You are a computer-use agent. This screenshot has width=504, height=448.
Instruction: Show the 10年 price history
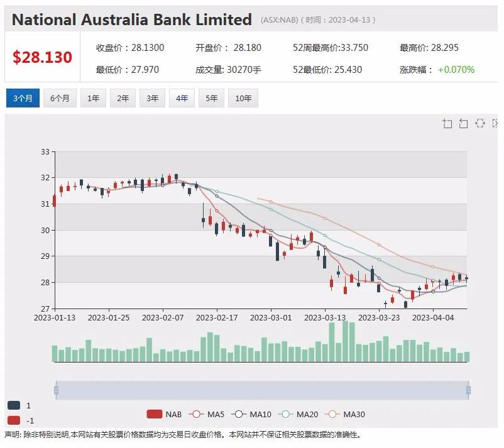pyautogui.click(x=243, y=98)
